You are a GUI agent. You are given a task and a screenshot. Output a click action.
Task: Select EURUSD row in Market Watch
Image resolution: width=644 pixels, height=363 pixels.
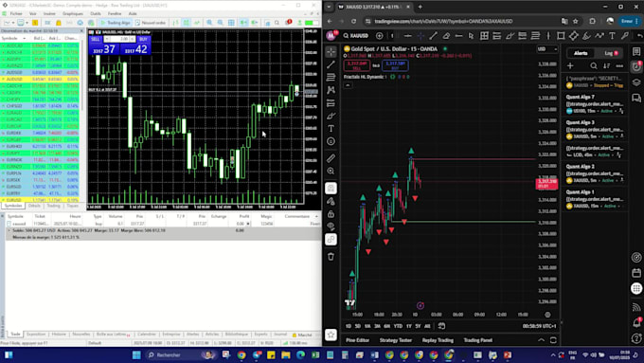[40, 200]
